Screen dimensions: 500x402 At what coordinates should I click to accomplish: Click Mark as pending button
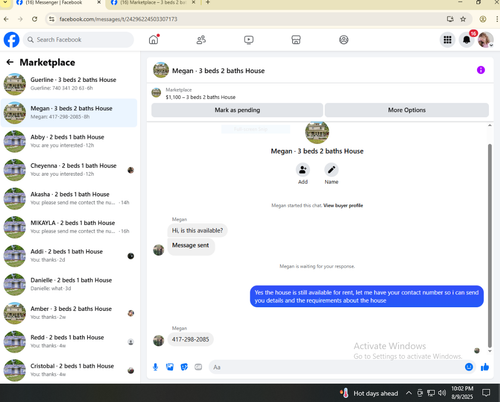click(x=237, y=110)
